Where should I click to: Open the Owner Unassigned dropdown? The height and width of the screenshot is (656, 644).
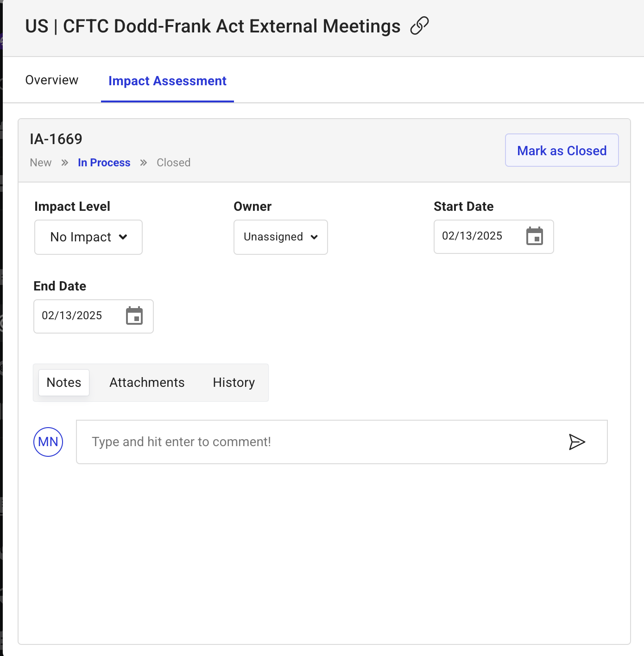pos(281,237)
